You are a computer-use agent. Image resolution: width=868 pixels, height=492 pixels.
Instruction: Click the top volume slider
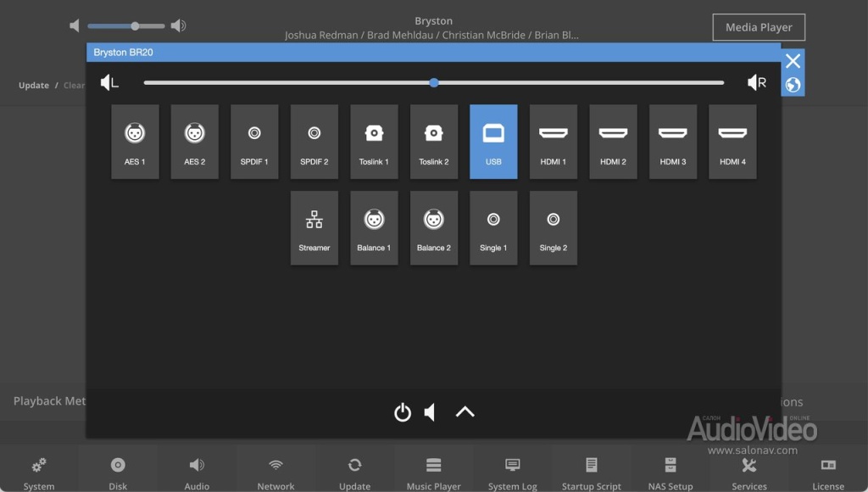126,26
